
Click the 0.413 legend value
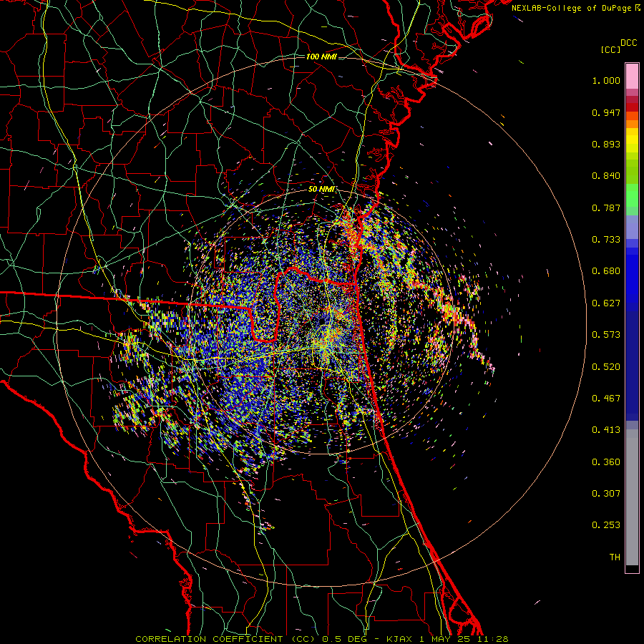point(606,430)
